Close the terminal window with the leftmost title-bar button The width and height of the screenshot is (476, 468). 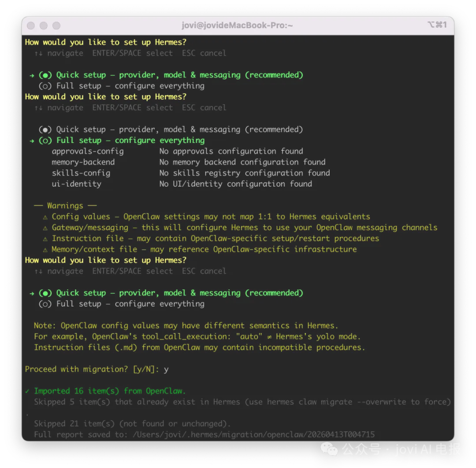tap(31, 26)
